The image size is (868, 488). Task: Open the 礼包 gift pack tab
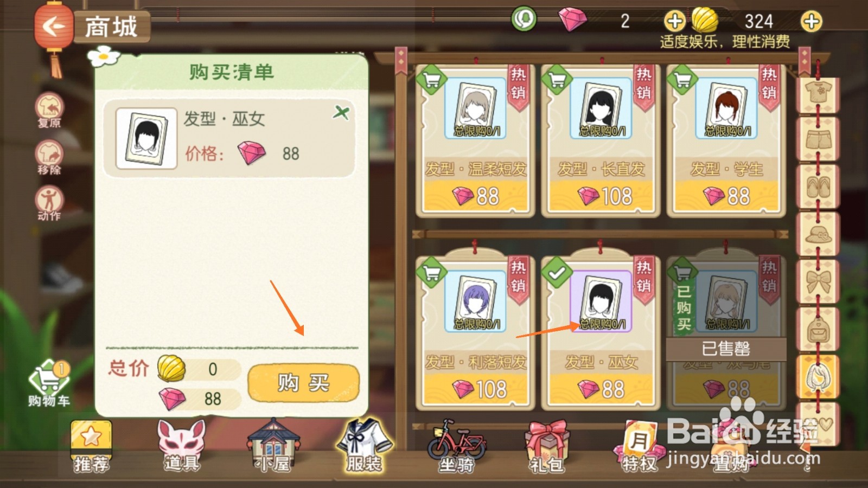pos(547,447)
